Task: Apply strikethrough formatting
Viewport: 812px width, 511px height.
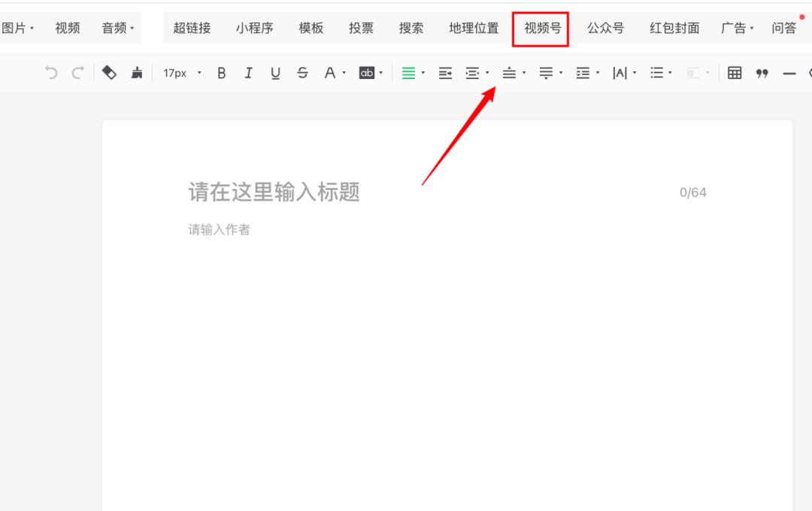Action: click(302, 73)
